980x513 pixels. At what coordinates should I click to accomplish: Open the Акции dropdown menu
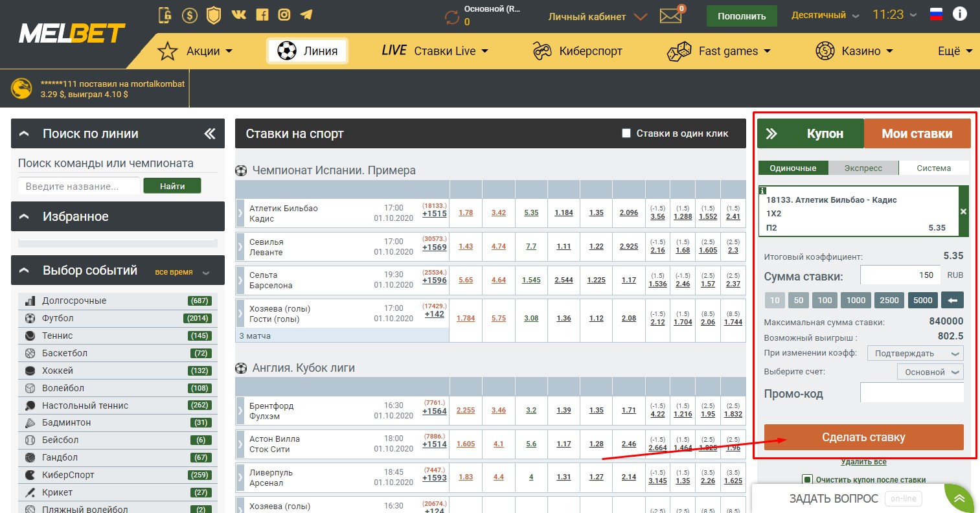pyautogui.click(x=196, y=51)
